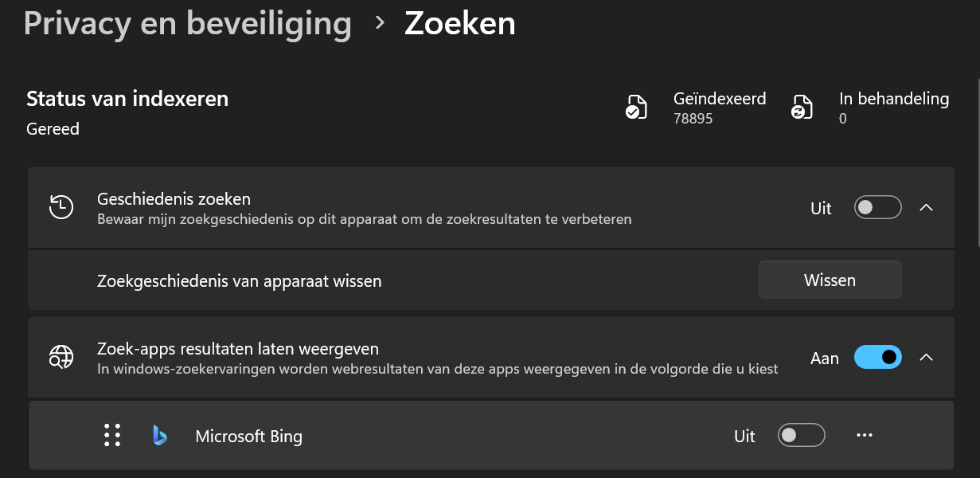Click the breadcrumb arrow before Zoeken
Viewport: 980px width, 478px height.
point(380,23)
